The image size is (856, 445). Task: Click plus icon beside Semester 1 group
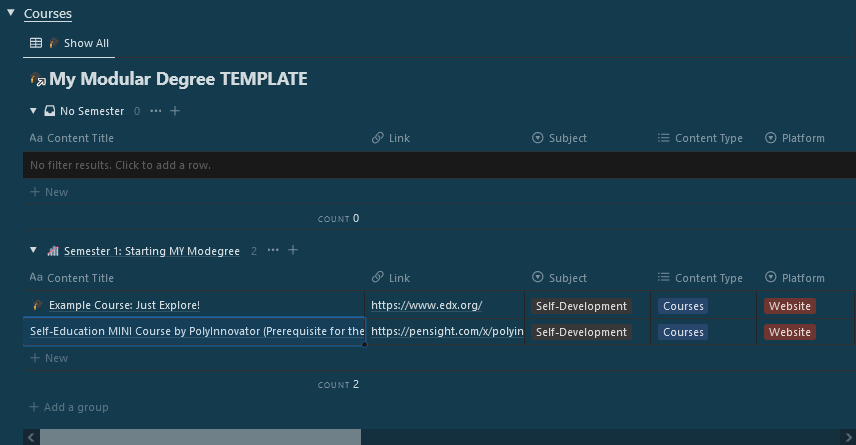click(293, 251)
